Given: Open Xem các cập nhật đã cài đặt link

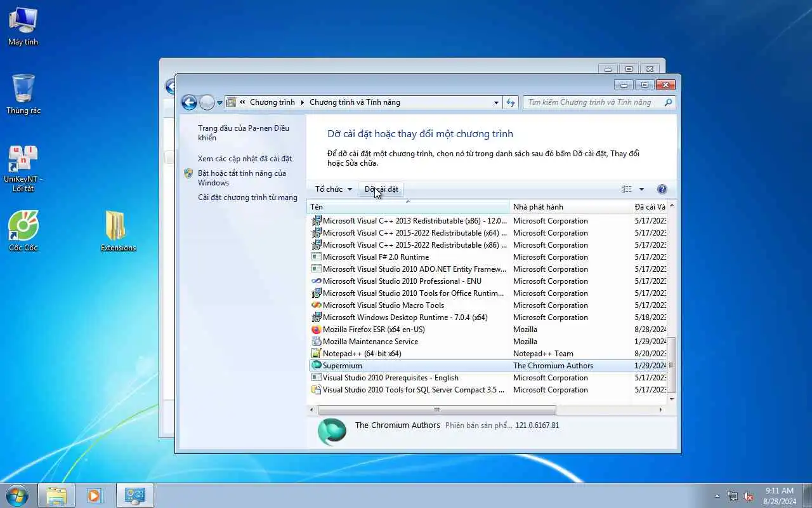Looking at the screenshot, I should pyautogui.click(x=245, y=159).
